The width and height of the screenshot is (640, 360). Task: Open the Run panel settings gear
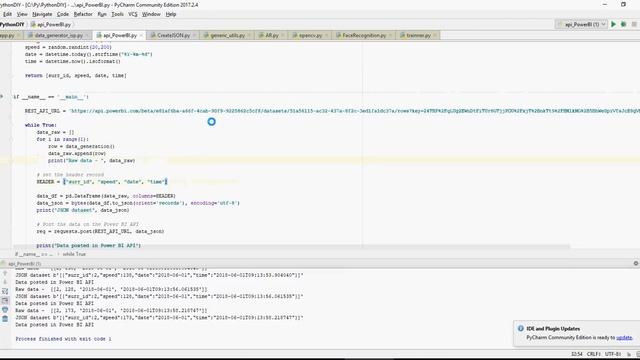pos(636,264)
